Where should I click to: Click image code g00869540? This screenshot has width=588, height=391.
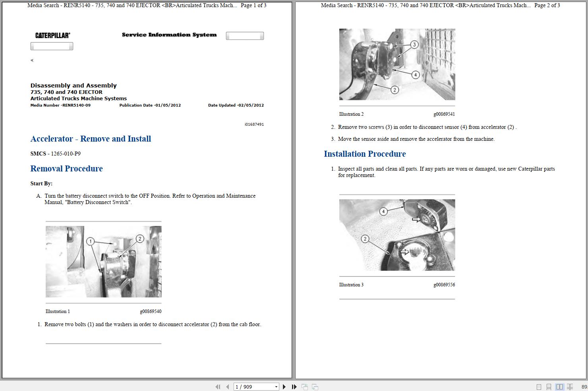pyautogui.click(x=151, y=311)
